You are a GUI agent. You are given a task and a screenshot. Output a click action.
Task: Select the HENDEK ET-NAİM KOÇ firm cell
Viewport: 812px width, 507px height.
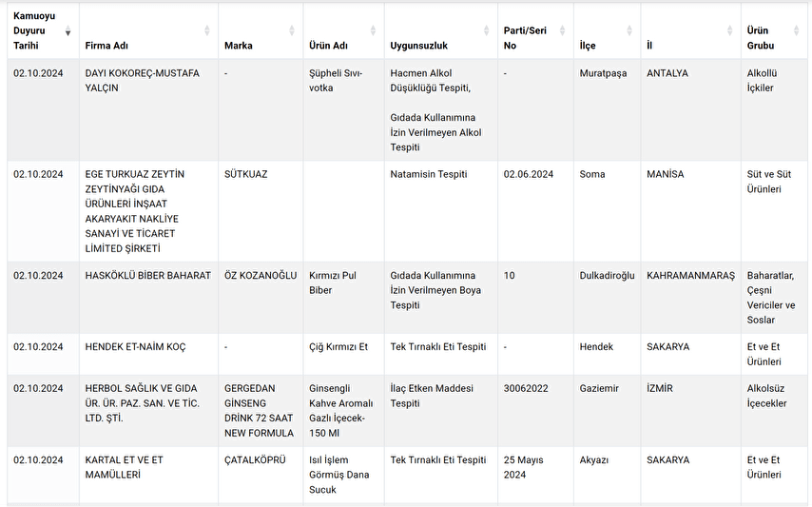pyautogui.click(x=135, y=347)
